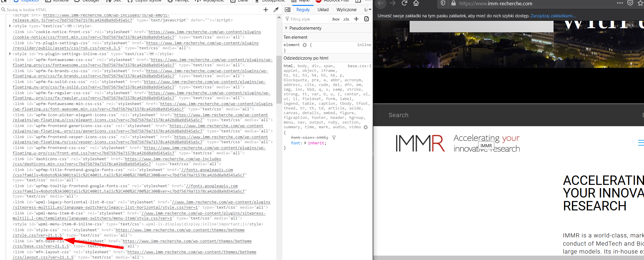The width and height of the screenshot is (644, 260).
Task: Click the struck-through font-size: 100% declaration
Action: tap(309, 137)
